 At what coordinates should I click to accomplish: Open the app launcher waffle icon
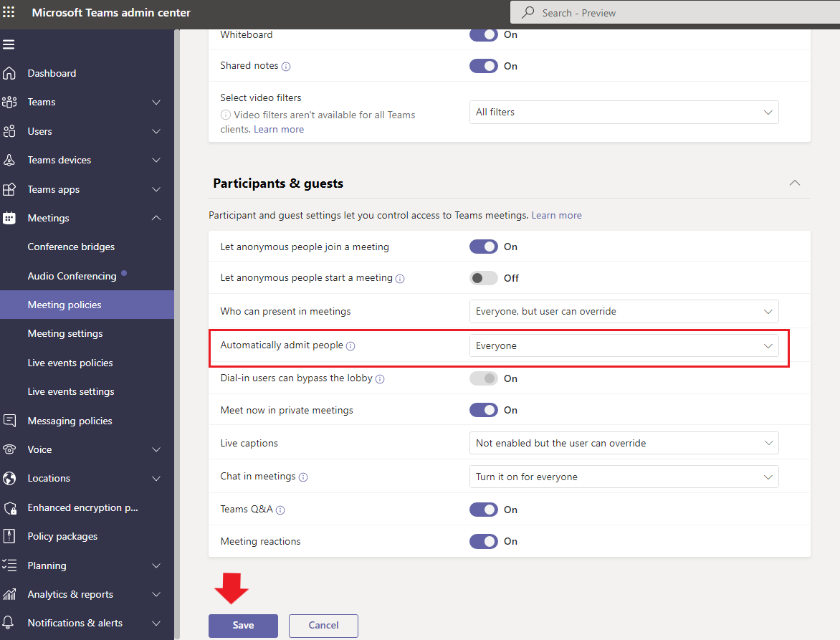(9, 11)
